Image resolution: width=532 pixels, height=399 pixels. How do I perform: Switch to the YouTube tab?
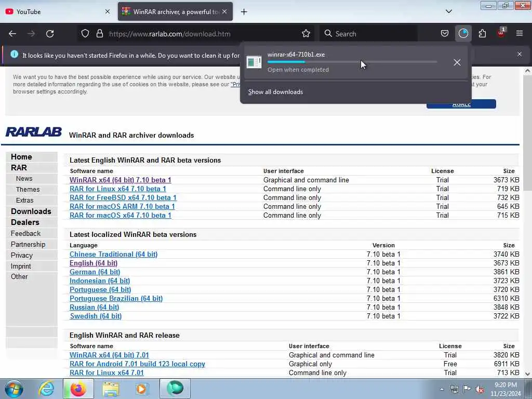pos(58,11)
